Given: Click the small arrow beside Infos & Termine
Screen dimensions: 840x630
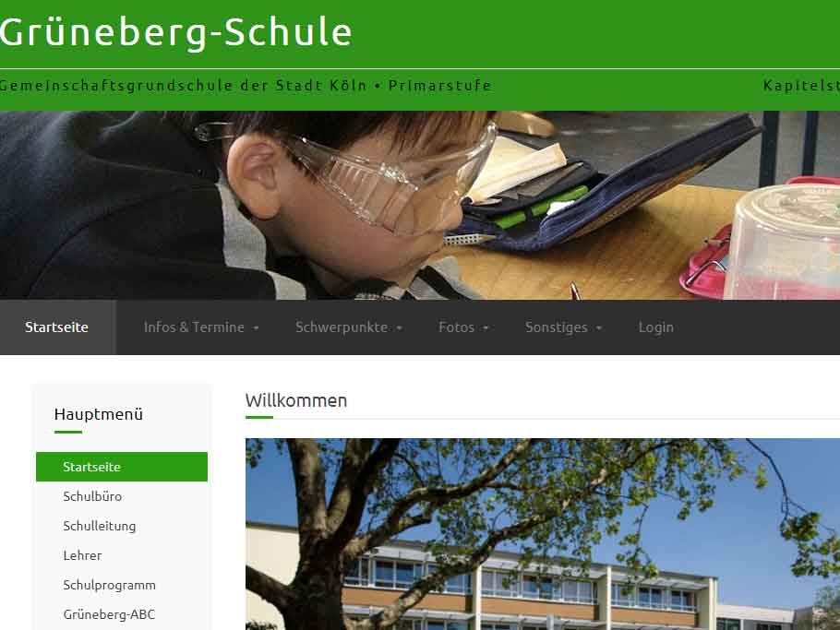Looking at the screenshot, I should pyautogui.click(x=256, y=328).
